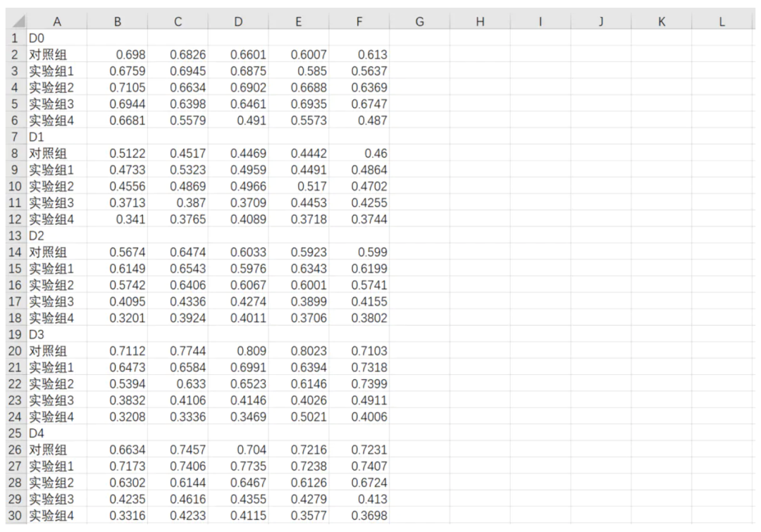Select cell with value 0.6474
Screen dimensions: 761x532
click(x=178, y=252)
